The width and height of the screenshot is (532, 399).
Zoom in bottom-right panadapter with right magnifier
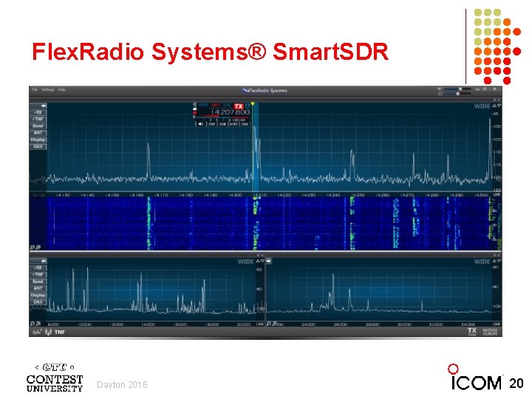pyautogui.click(x=274, y=324)
